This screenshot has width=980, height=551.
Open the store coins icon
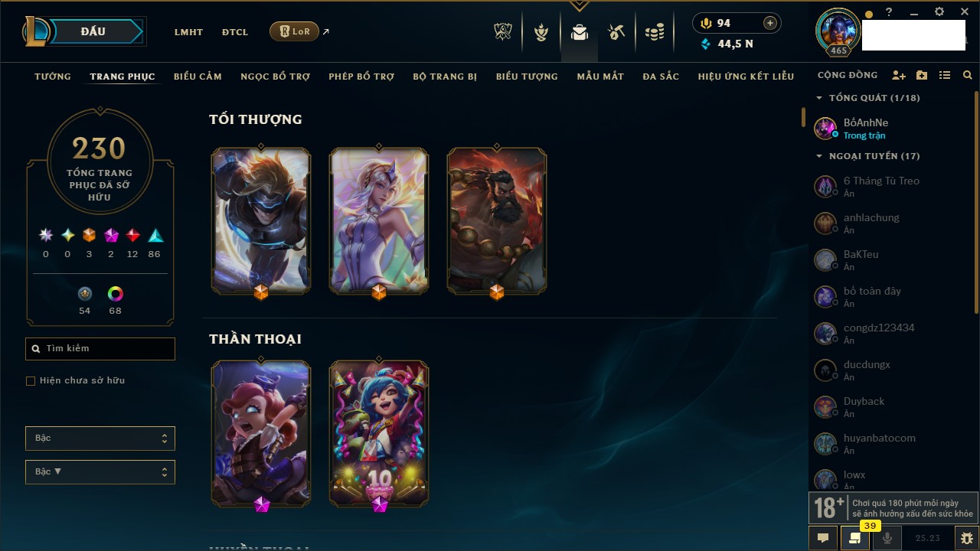[x=655, y=32]
